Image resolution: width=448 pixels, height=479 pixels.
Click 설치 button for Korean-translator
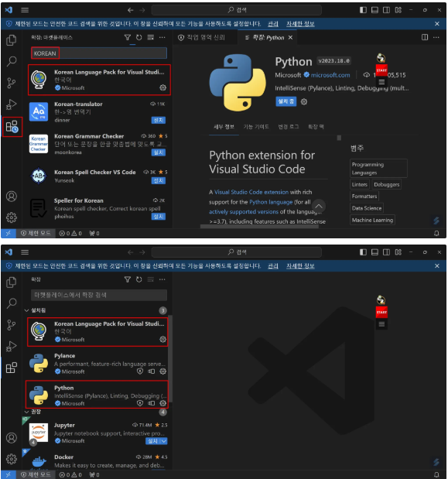[158, 120]
